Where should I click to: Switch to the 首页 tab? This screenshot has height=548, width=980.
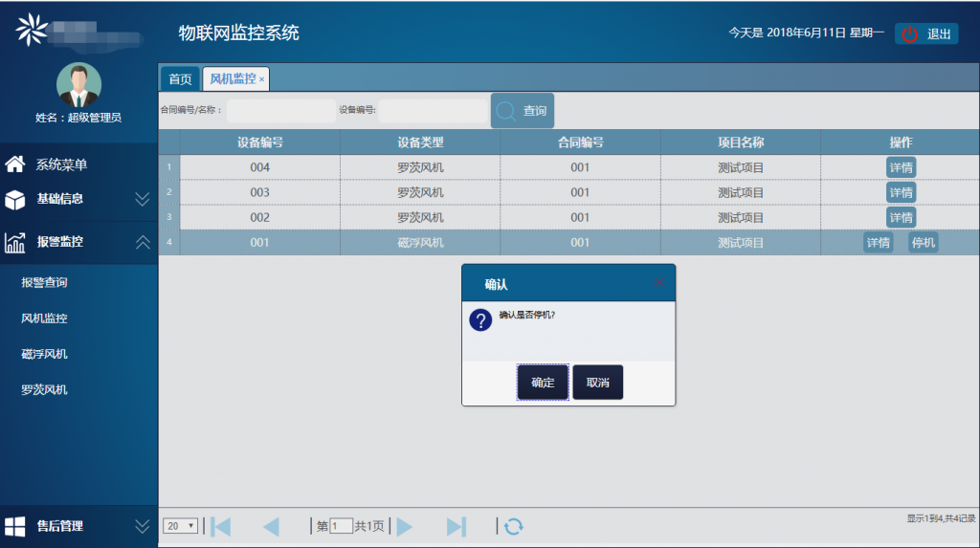180,79
